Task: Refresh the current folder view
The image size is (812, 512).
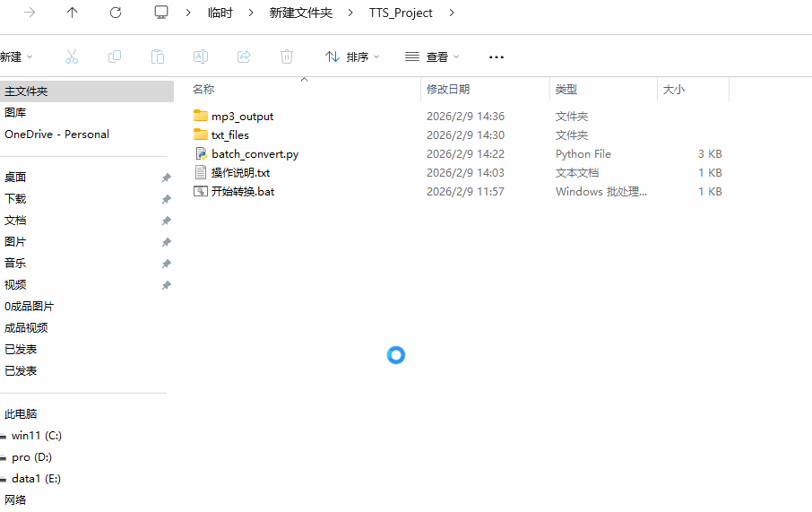Action: coord(116,13)
